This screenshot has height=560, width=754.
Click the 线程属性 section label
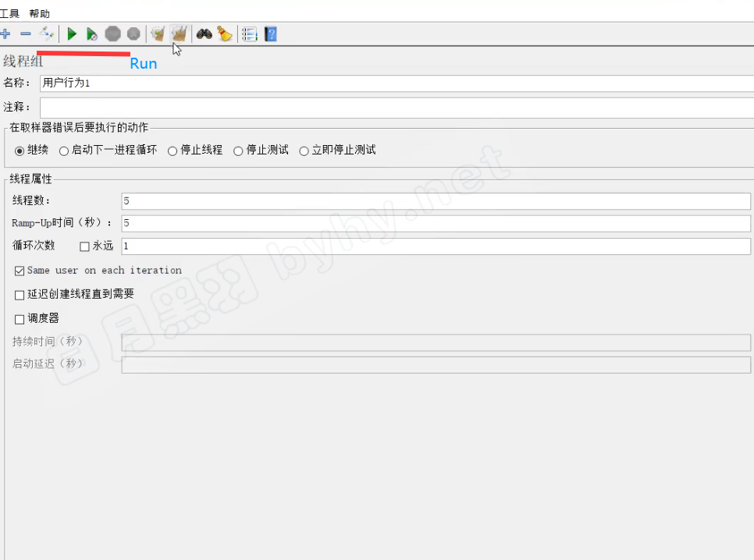(30, 179)
